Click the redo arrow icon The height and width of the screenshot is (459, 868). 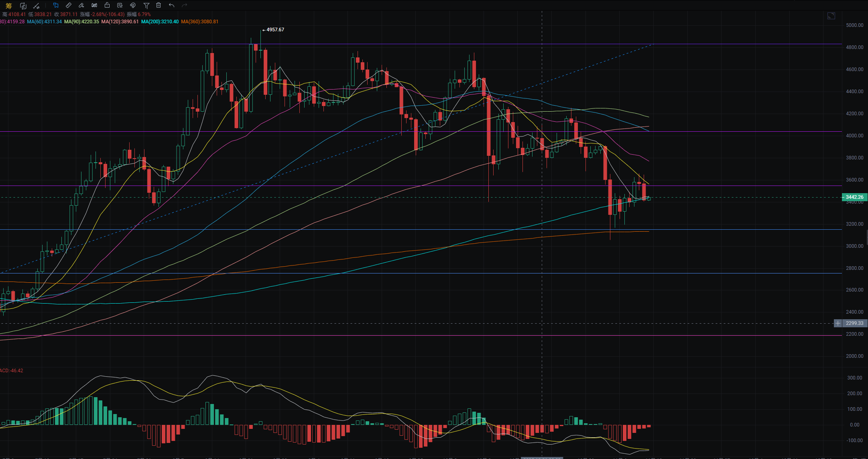[185, 5]
